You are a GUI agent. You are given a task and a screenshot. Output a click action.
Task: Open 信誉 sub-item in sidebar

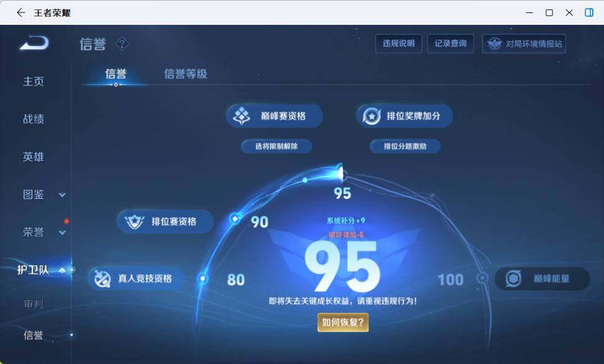pos(34,335)
